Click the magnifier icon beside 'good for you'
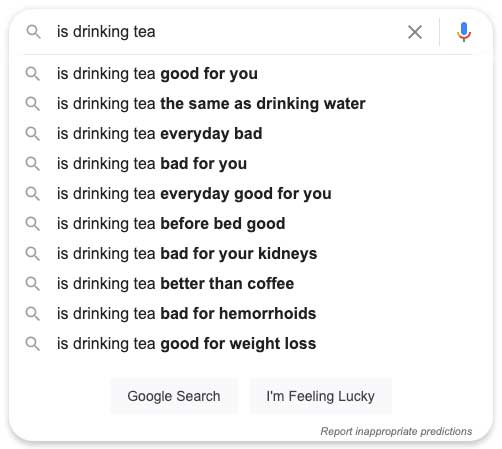 click(x=33, y=74)
